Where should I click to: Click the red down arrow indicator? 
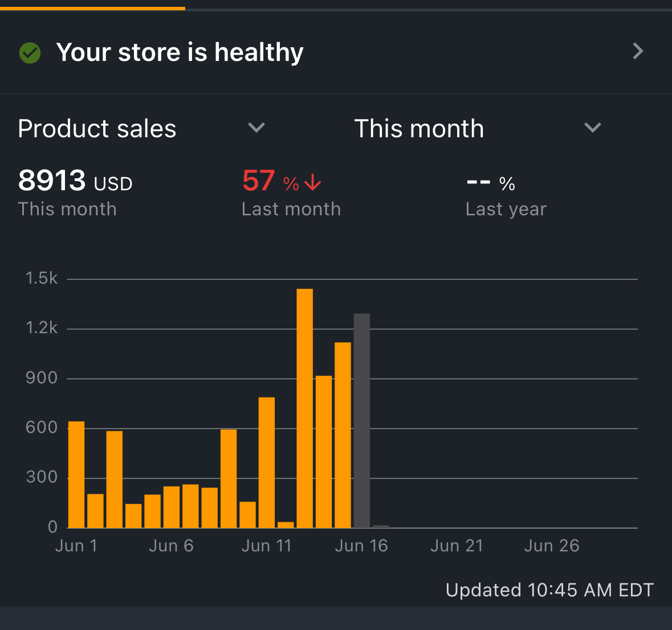pos(313,182)
